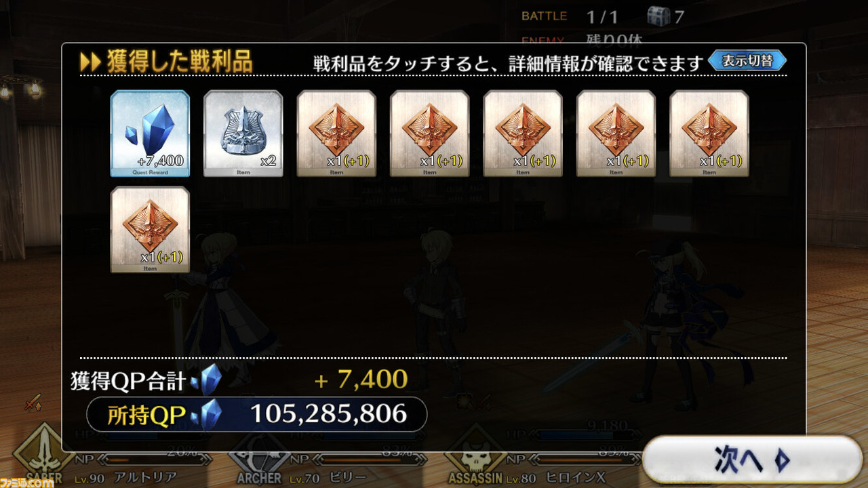Open first bronze Saber piece in top row
The height and width of the screenshot is (488, 868).
coord(336,134)
